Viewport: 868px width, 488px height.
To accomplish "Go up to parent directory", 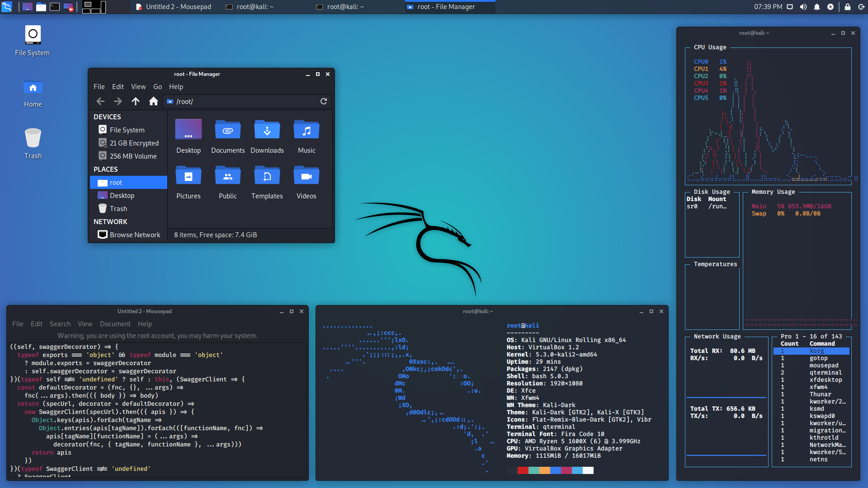I will [136, 101].
